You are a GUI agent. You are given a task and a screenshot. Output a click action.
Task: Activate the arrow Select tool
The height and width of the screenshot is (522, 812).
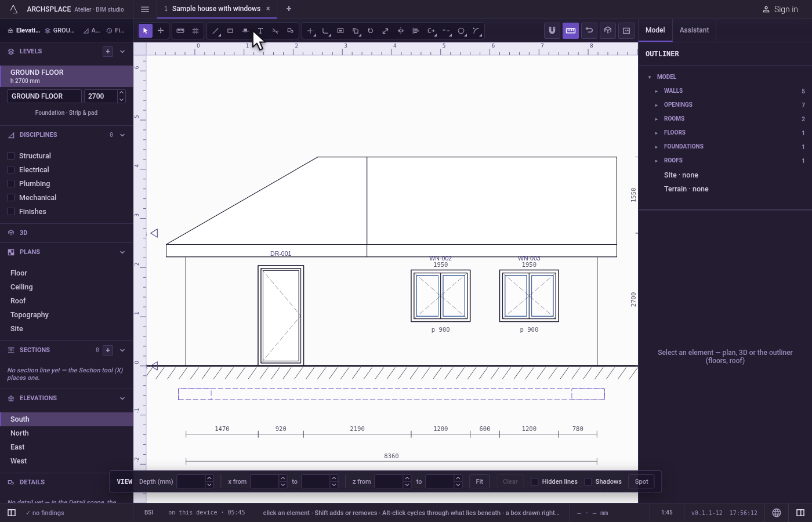(x=146, y=31)
